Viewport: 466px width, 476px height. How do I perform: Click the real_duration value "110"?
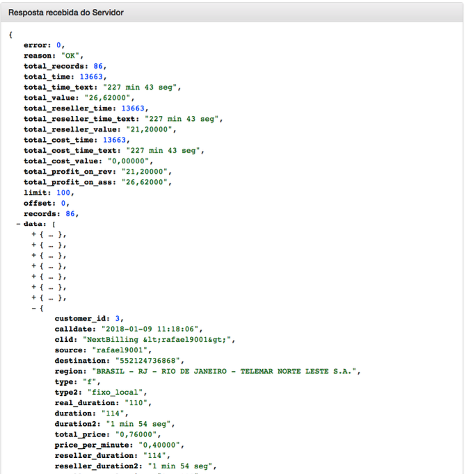click(136, 403)
